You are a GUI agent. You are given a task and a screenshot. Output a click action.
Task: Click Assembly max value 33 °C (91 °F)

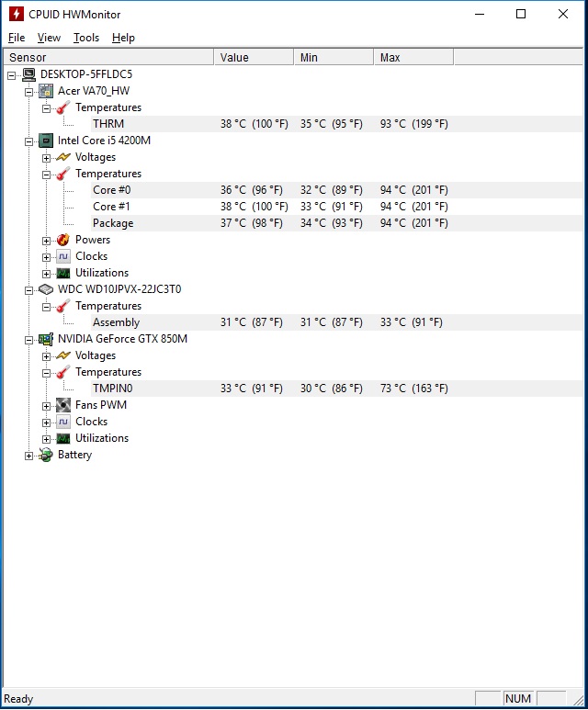(x=412, y=322)
